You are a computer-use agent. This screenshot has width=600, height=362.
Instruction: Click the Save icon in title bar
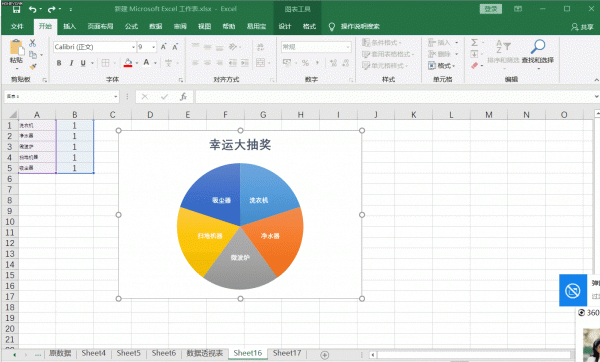tap(16, 9)
